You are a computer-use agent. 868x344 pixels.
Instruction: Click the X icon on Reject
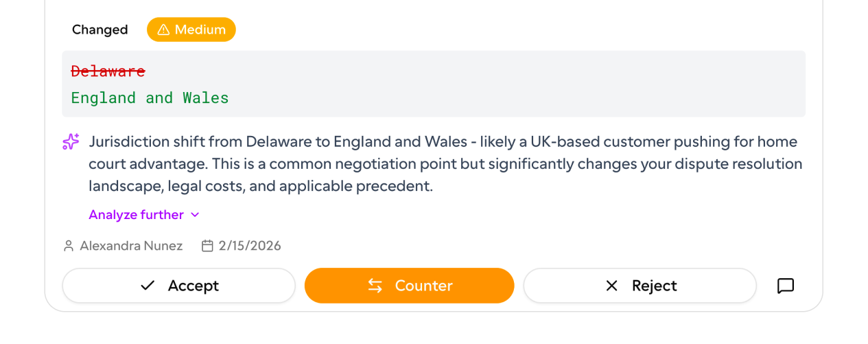tap(611, 286)
